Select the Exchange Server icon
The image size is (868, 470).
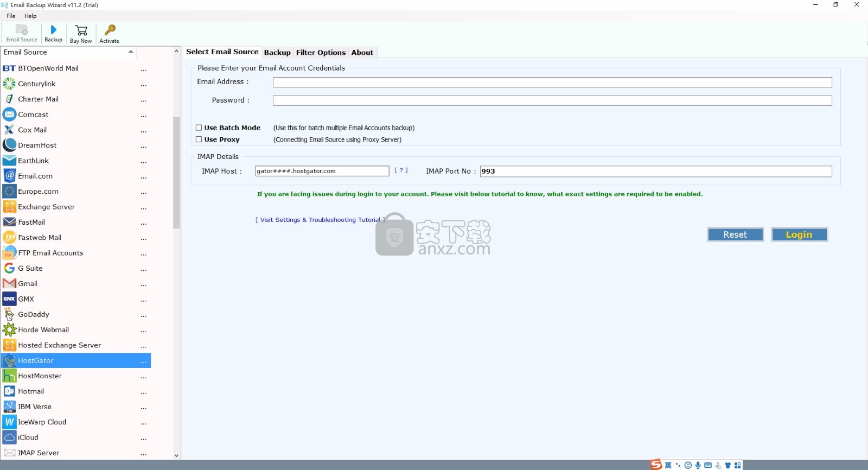tap(9, 207)
